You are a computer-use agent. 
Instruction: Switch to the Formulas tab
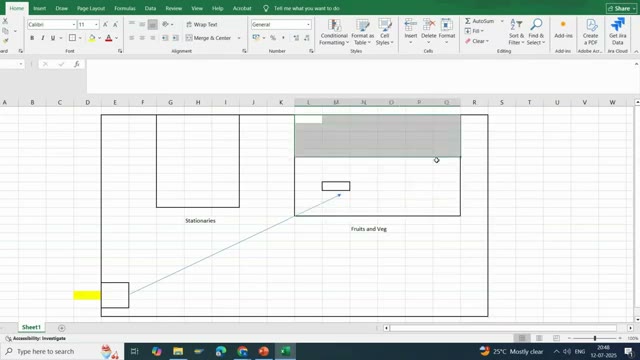click(125, 8)
